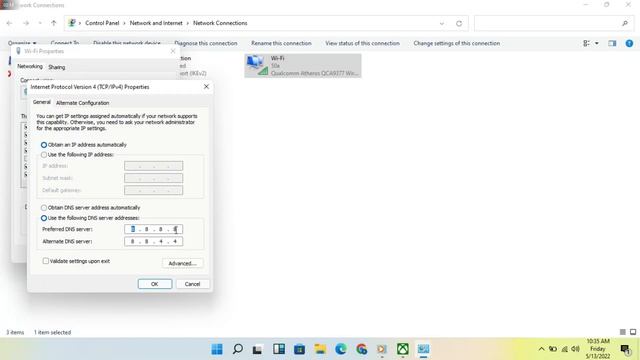Image resolution: width=640 pixels, height=360 pixels.
Task: Close the IPv4 Properties dialog
Action: 206,87
